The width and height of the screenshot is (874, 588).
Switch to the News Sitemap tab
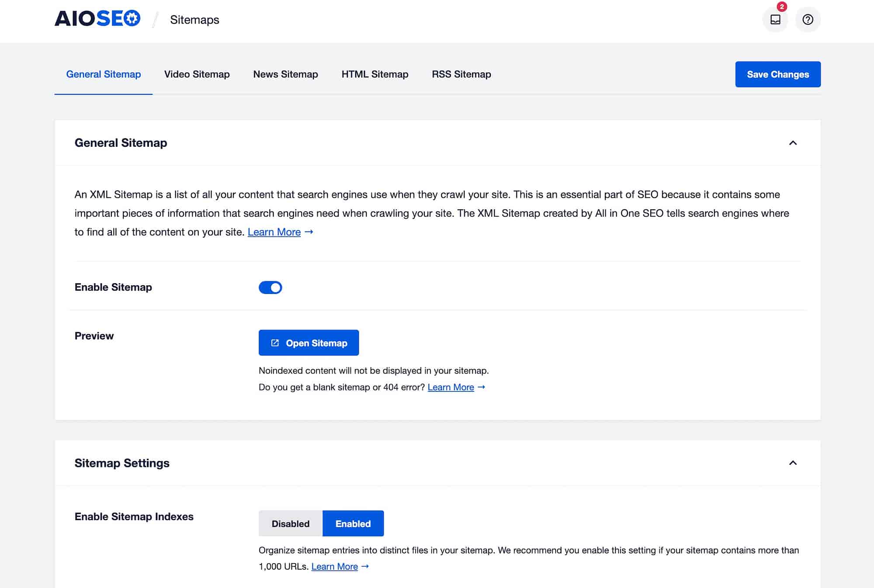pyautogui.click(x=285, y=74)
